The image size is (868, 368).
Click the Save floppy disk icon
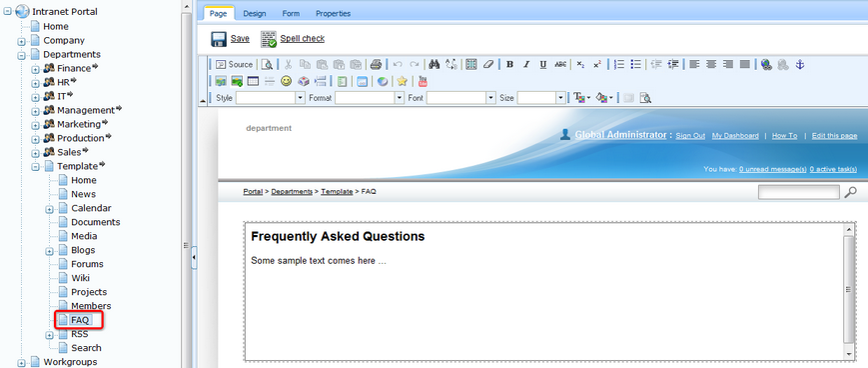219,39
